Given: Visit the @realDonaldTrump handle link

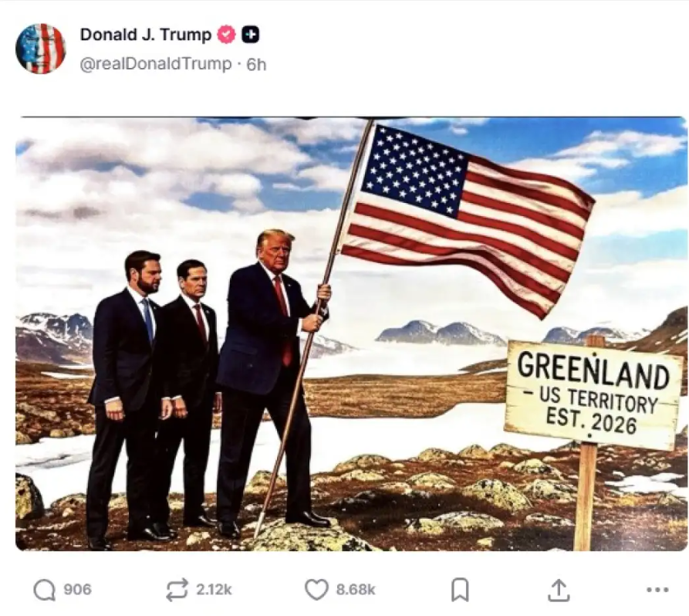Looking at the screenshot, I should coord(156,64).
